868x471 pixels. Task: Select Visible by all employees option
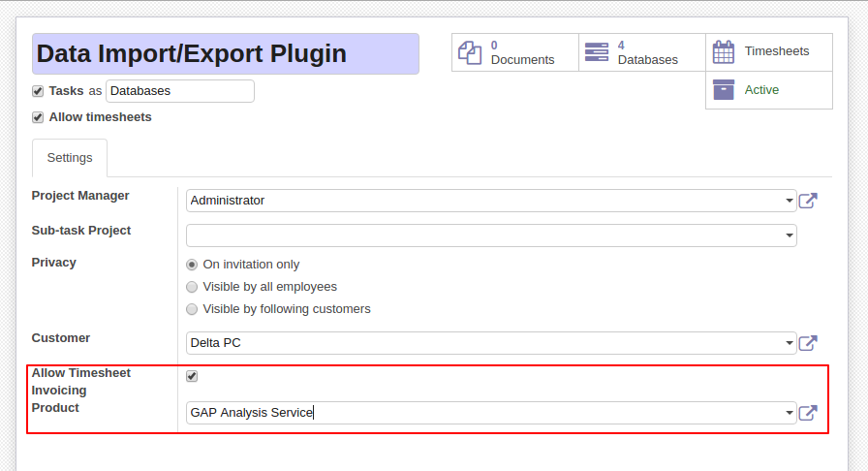click(x=192, y=287)
